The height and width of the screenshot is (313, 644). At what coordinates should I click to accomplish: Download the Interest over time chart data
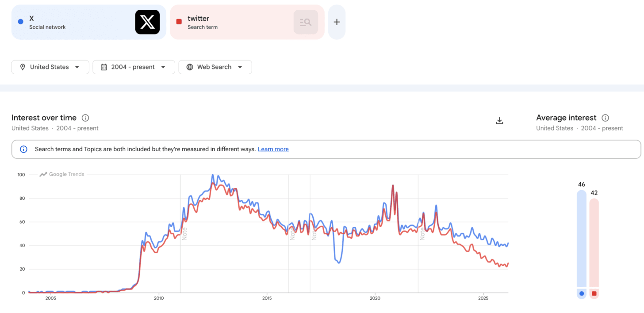click(x=499, y=121)
